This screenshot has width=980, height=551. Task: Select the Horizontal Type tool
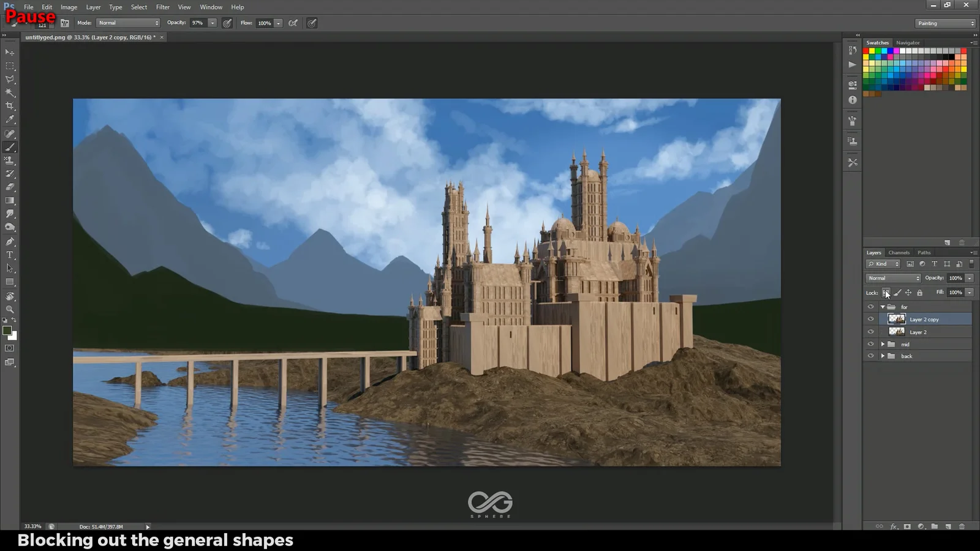coord(10,255)
